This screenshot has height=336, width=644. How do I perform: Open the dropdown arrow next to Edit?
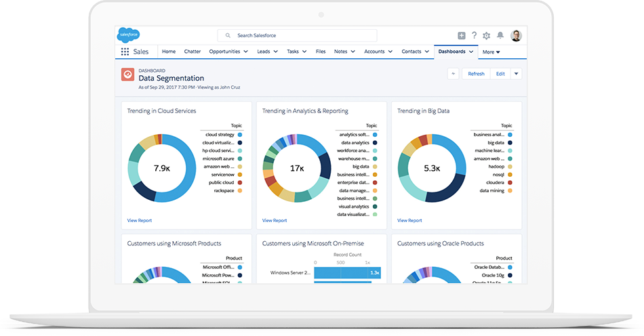(516, 74)
